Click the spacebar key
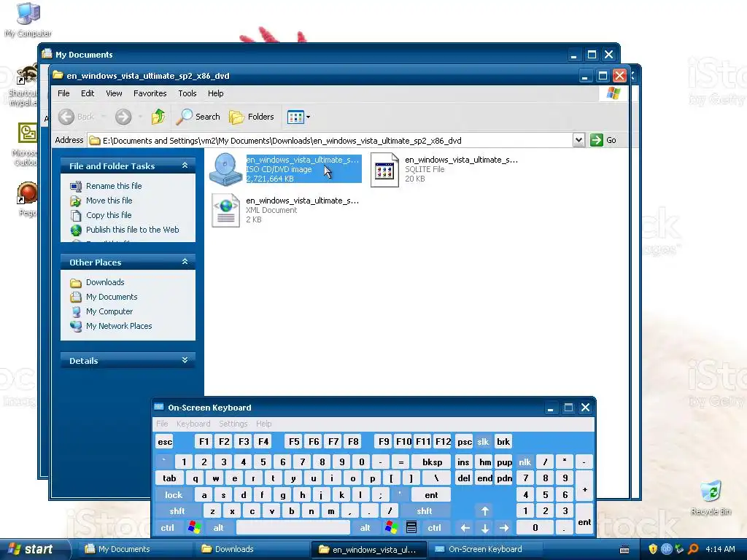Image resolution: width=747 pixels, height=560 pixels. (x=293, y=528)
